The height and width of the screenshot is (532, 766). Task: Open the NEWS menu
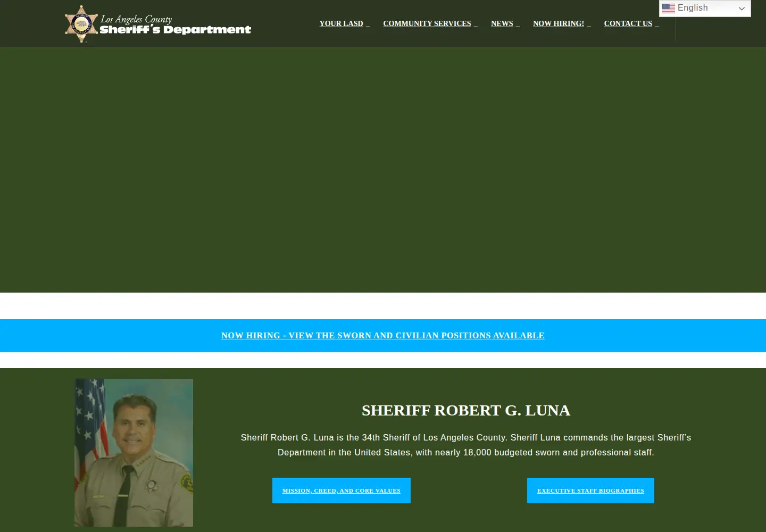(505, 23)
